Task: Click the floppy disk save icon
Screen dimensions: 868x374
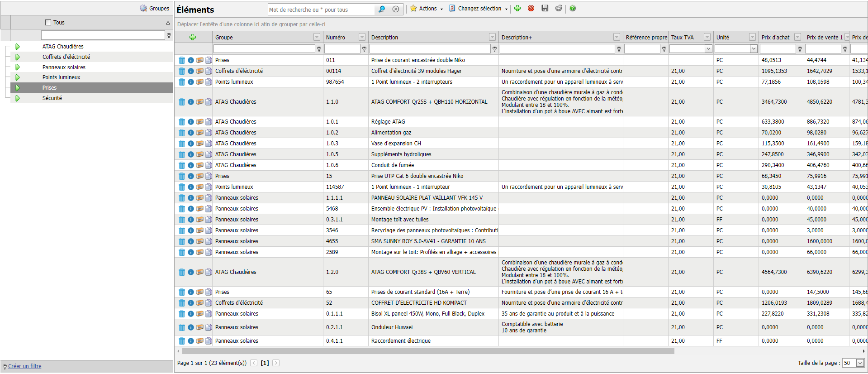Action: [545, 8]
